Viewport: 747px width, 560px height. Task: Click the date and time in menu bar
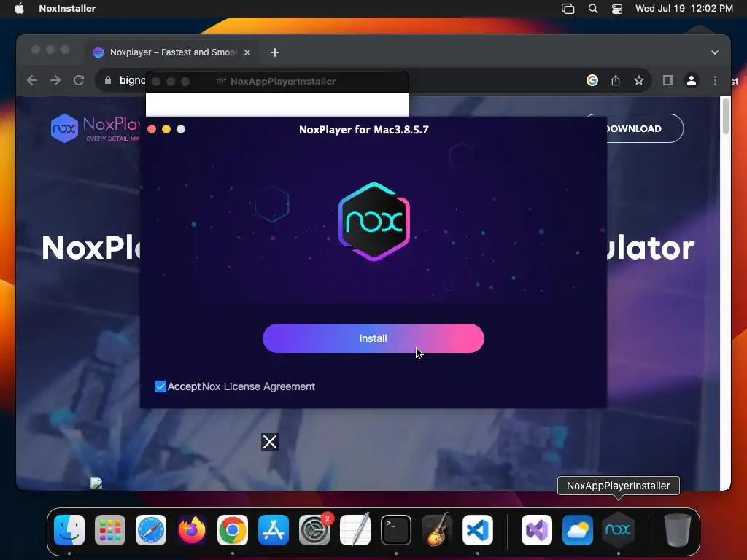click(684, 8)
